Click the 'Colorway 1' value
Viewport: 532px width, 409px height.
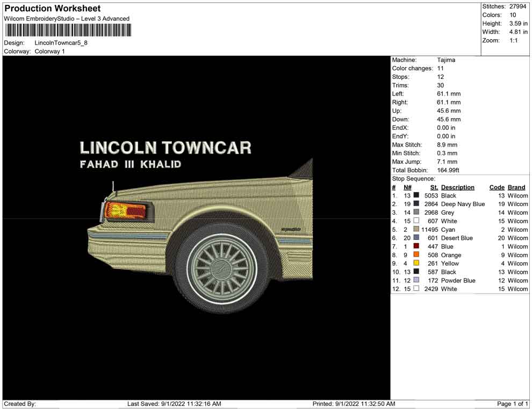49,51
